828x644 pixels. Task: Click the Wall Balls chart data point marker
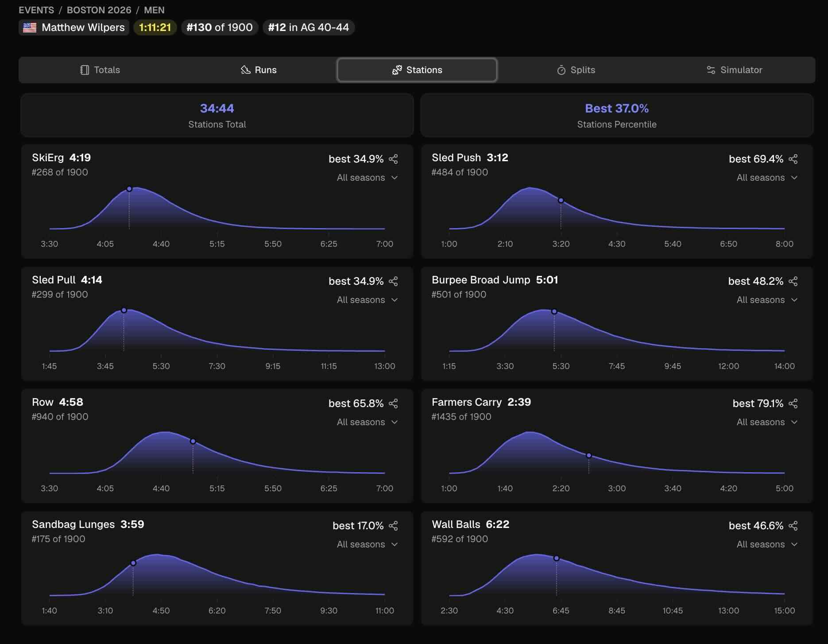coord(557,559)
